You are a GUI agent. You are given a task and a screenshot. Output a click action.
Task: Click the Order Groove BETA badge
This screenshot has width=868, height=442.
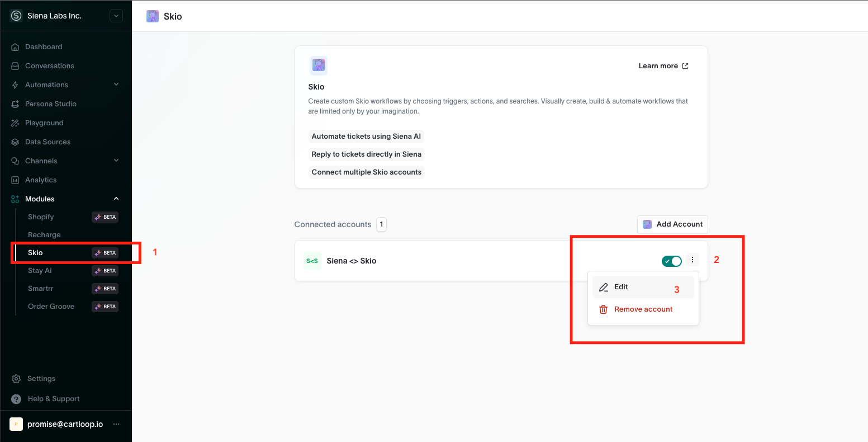(105, 307)
